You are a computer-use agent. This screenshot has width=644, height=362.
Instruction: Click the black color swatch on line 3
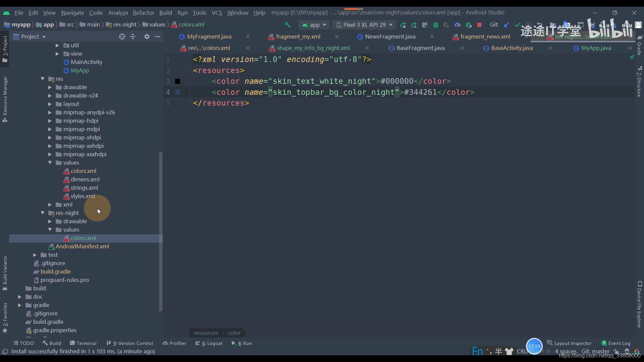177,81
